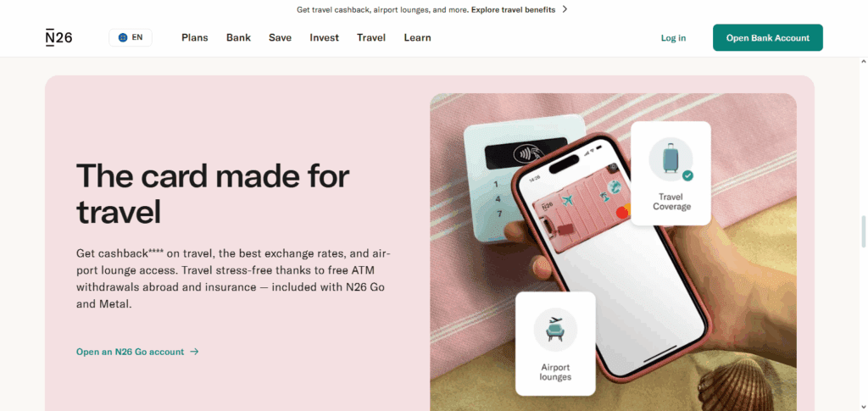The image size is (868, 411).
Task: Click the globe icon in language selector
Action: tap(123, 37)
